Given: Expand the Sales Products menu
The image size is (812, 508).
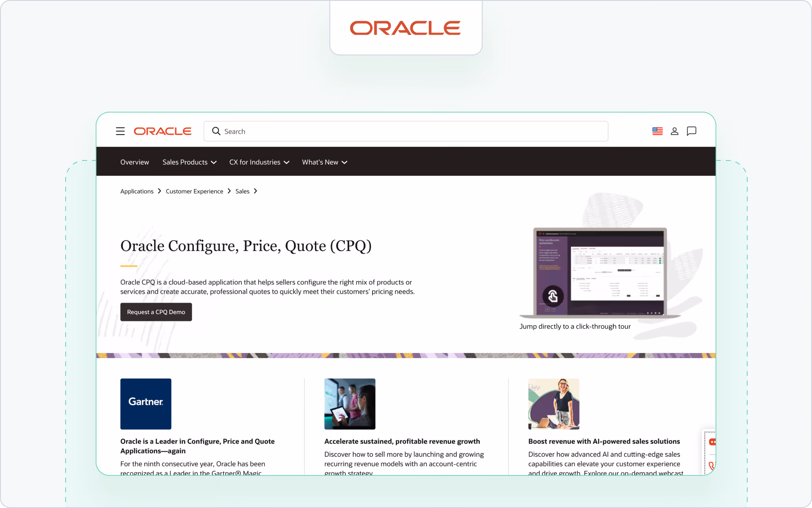Looking at the screenshot, I should pos(189,162).
